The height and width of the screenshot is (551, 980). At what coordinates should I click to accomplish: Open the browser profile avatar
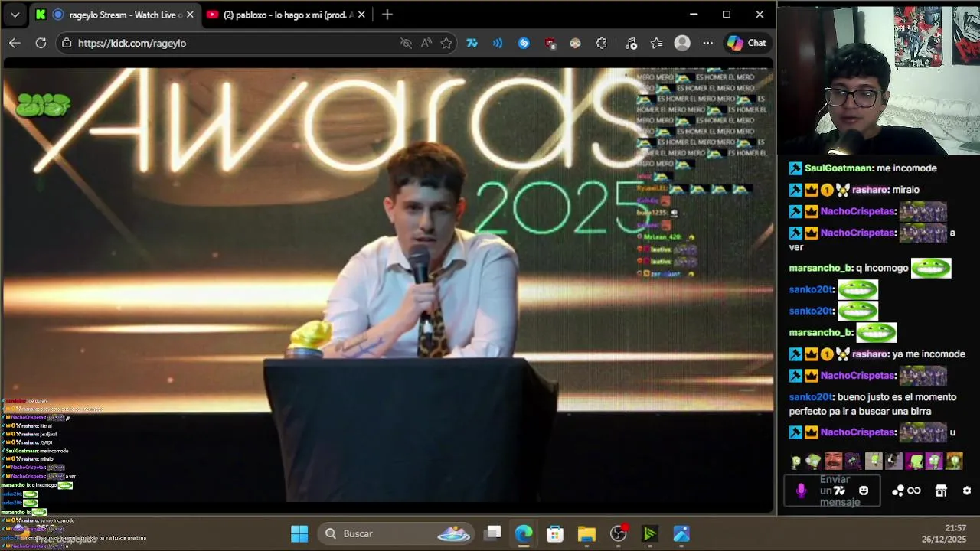click(682, 44)
